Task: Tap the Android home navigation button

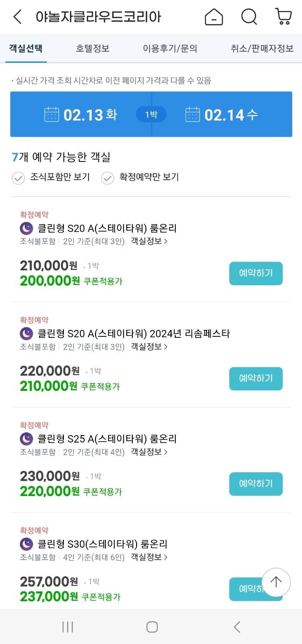Action: [x=152, y=627]
